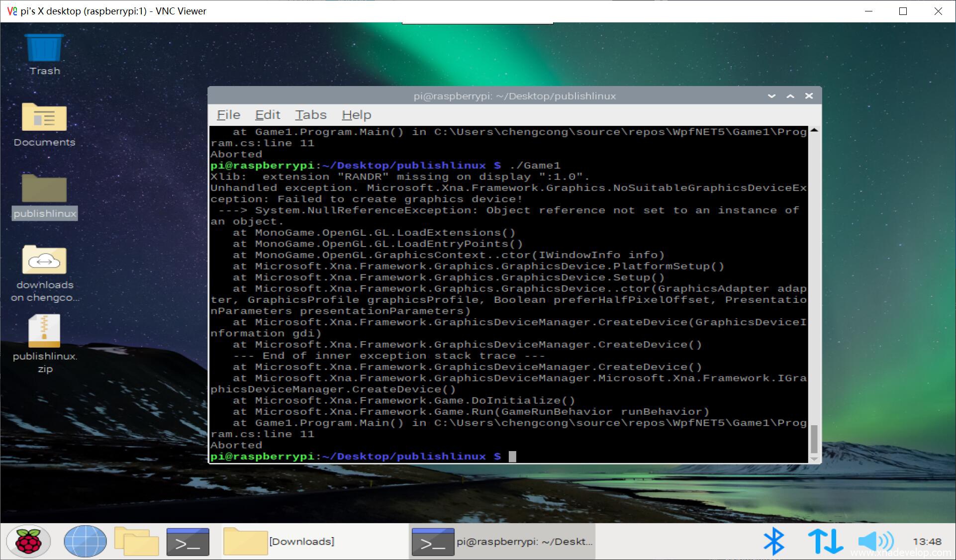Open the terminal Edit menu
The height and width of the screenshot is (560, 956).
268,115
